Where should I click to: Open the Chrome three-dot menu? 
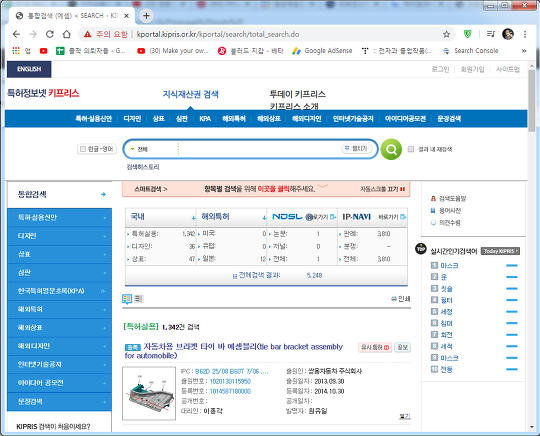click(525, 34)
